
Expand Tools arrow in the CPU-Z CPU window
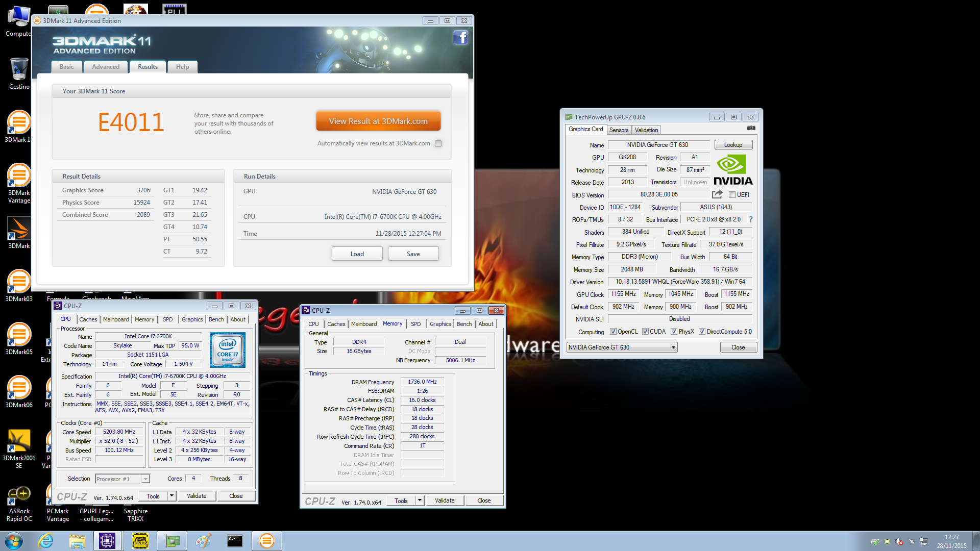(x=172, y=496)
